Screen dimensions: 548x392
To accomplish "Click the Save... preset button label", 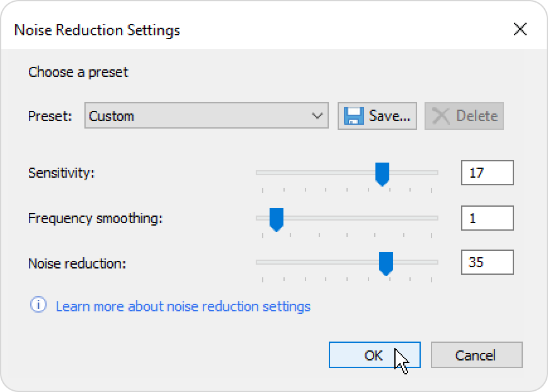I will (389, 116).
